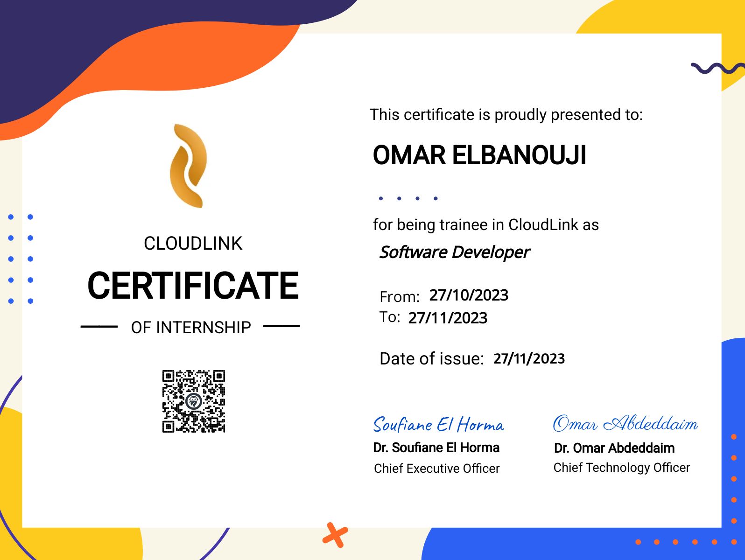745x560 pixels.
Task: Click the Soufiane El Horma handwritten signature
Action: pyautogui.click(x=438, y=424)
